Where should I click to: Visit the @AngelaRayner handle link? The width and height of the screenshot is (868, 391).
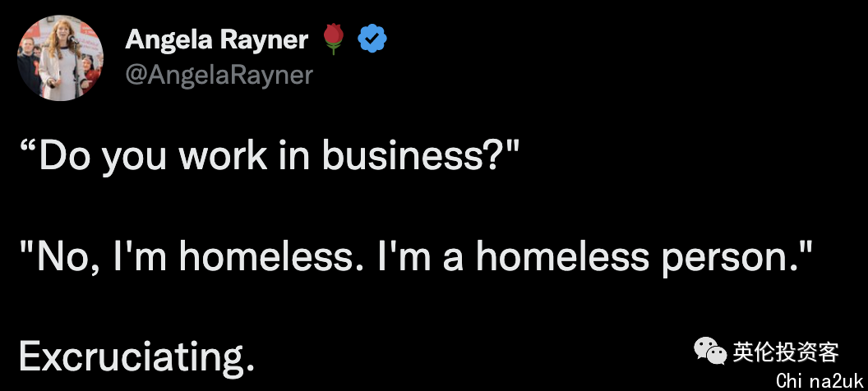pos(219,75)
